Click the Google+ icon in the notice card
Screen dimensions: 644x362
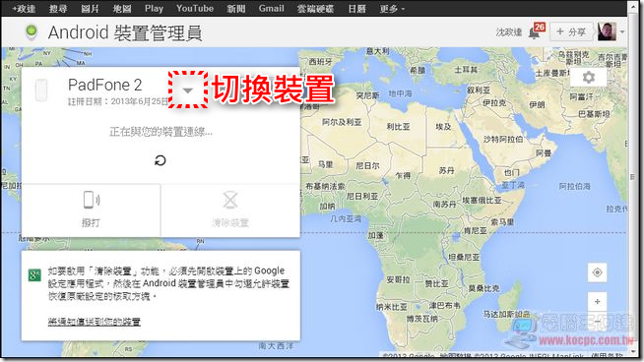34,275
